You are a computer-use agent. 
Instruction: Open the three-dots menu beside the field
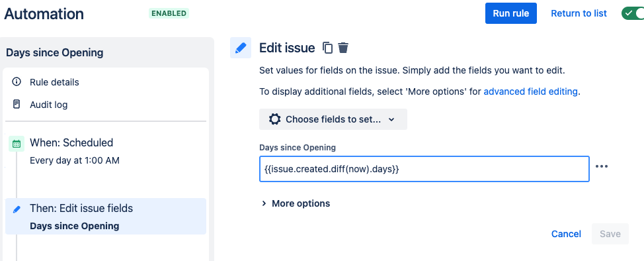[x=601, y=166]
